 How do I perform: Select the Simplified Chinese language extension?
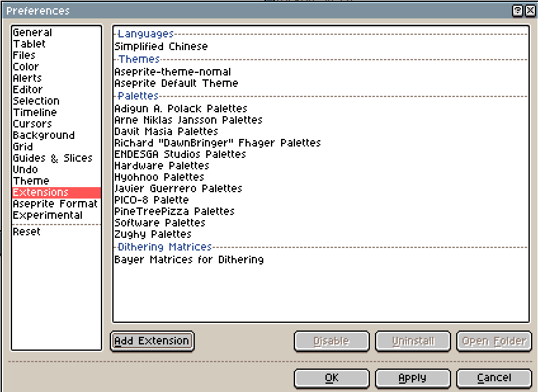click(x=321, y=46)
